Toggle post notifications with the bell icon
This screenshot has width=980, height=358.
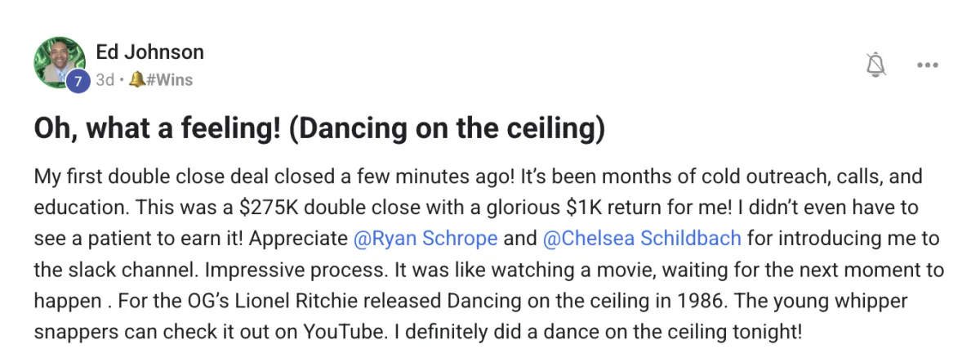click(x=875, y=65)
